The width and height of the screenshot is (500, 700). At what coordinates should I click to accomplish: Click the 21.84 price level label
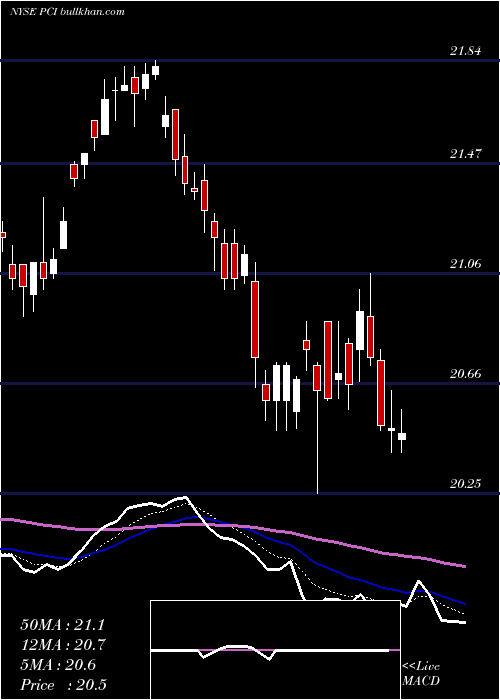tap(466, 51)
